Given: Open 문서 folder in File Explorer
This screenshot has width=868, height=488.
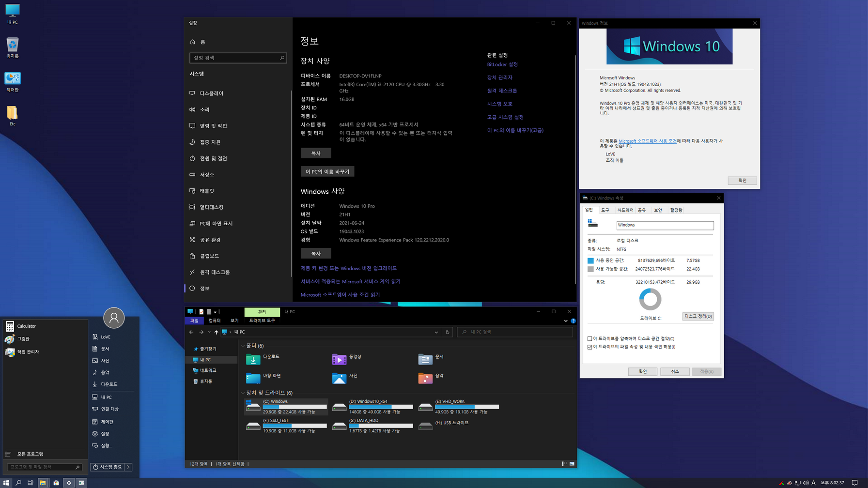Looking at the screenshot, I should click(431, 359).
